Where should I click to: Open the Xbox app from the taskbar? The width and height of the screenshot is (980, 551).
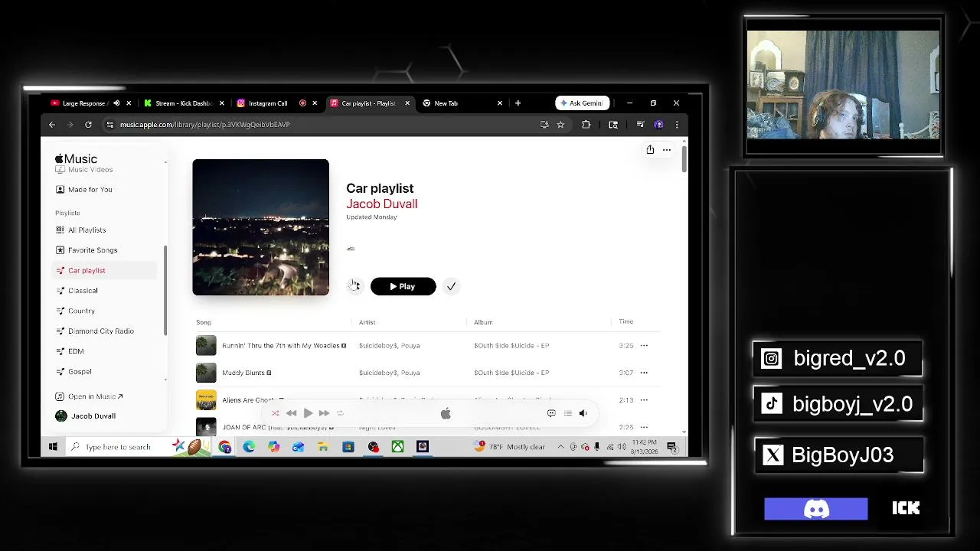coord(397,447)
